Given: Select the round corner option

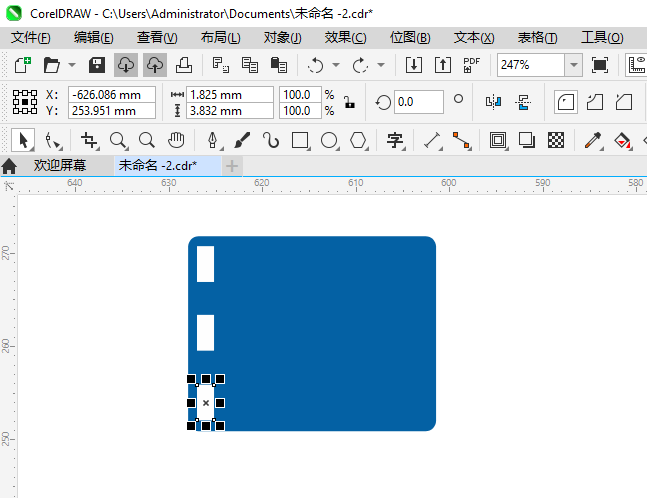Looking at the screenshot, I should click(x=566, y=102).
